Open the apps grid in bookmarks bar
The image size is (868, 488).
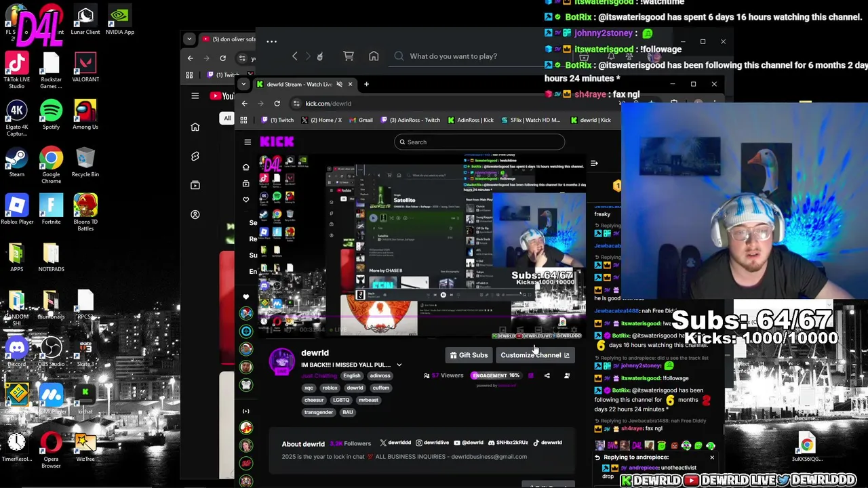pos(243,120)
